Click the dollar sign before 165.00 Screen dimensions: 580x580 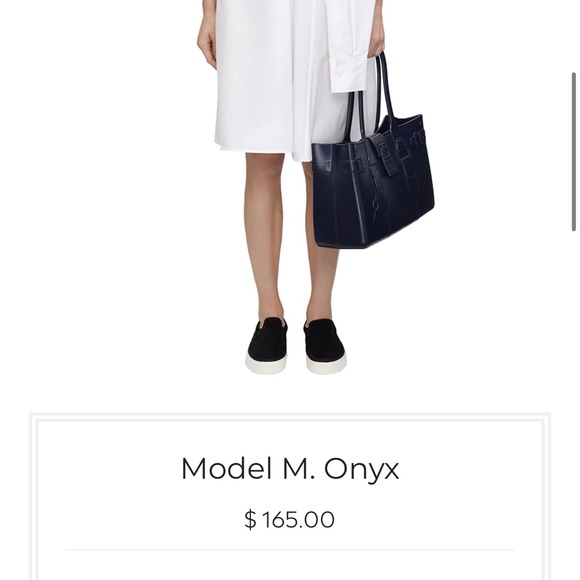250,519
